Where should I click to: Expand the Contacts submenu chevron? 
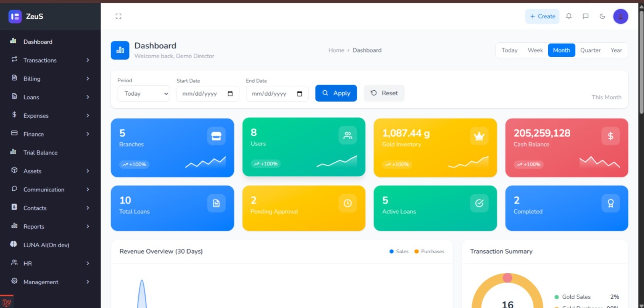coord(87,208)
